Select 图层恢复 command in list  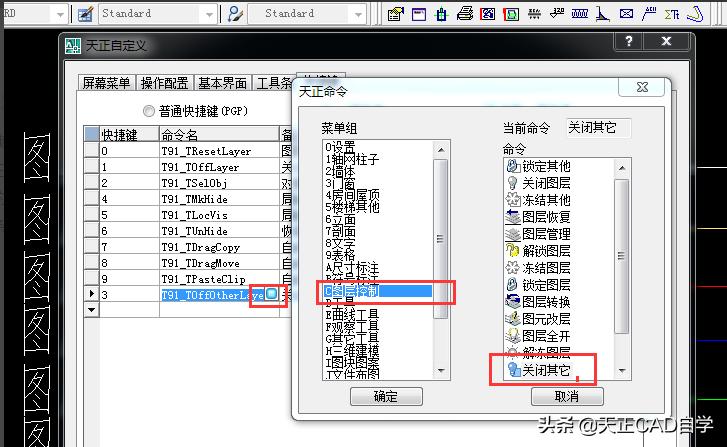pyautogui.click(x=538, y=217)
